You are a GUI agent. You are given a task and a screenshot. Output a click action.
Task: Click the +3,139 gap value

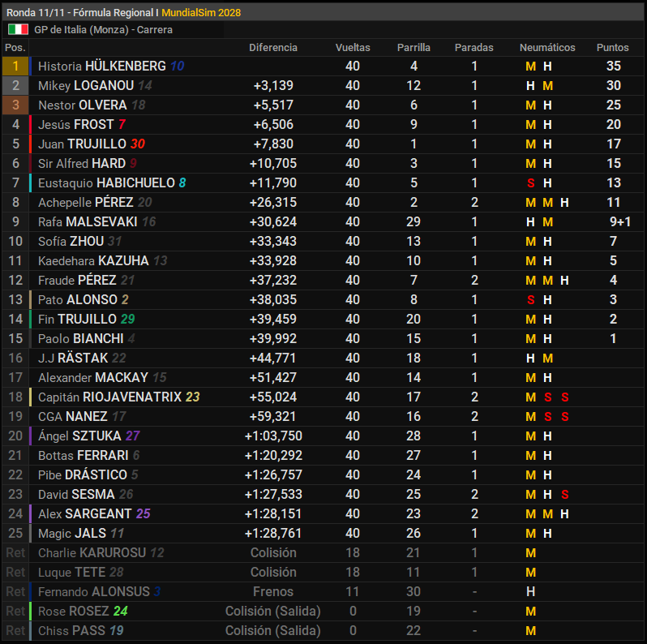click(x=273, y=85)
